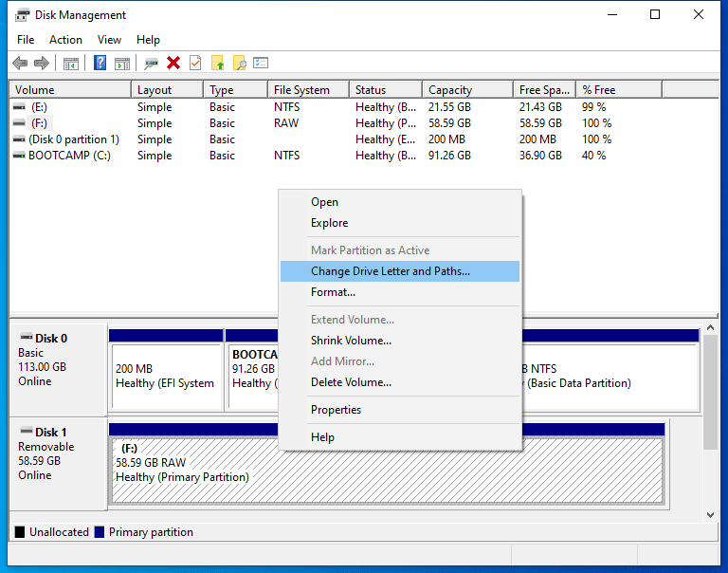Click the Explore folder magnifier icon
Viewport: 728px width, 573px height.
[240, 63]
